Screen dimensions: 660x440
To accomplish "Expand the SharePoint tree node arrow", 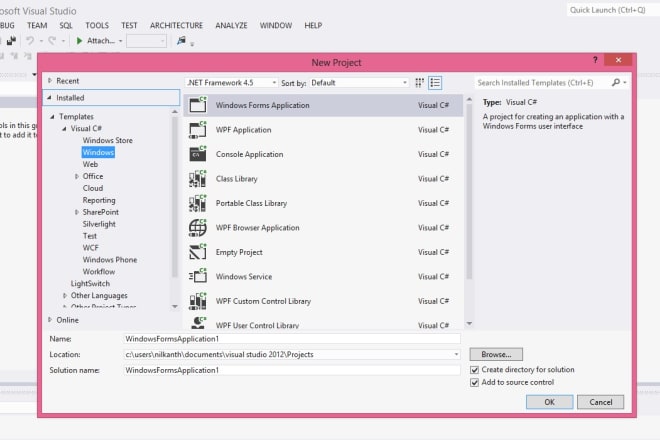I will [x=77, y=212].
